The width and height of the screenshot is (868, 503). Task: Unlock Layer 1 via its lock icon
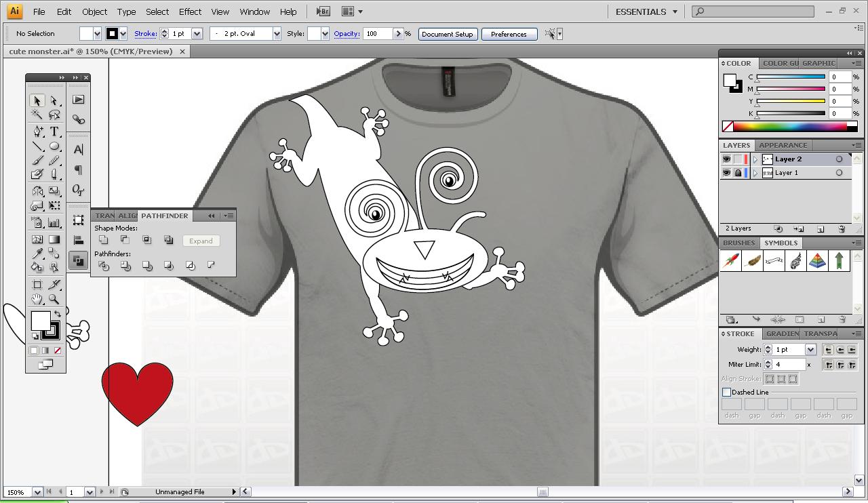(738, 173)
